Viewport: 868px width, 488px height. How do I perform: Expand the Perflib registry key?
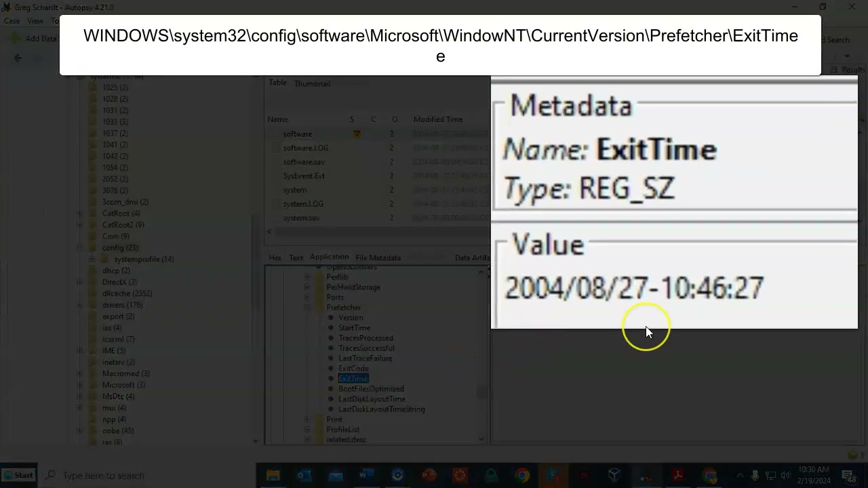[x=307, y=277]
